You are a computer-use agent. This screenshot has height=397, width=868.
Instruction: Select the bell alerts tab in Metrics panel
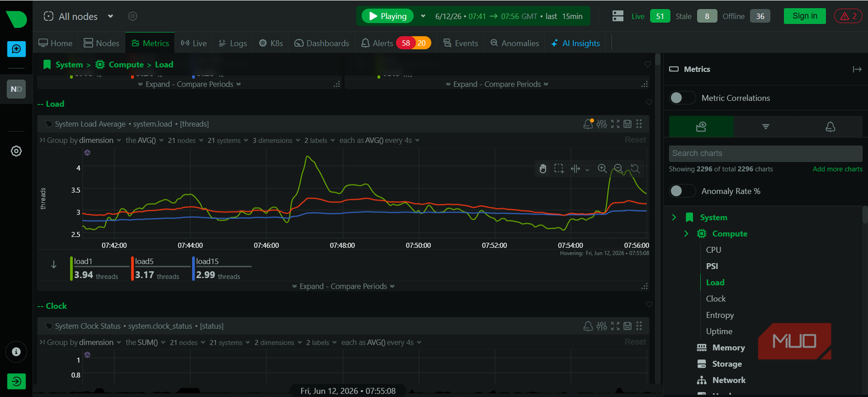point(830,126)
